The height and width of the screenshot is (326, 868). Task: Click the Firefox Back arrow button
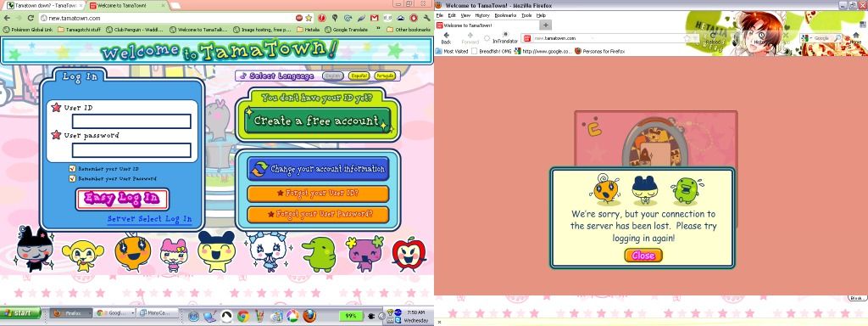446,37
